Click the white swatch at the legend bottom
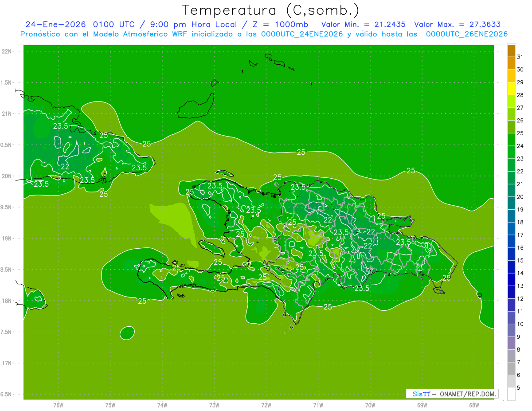The image size is (532, 411). 511,394
